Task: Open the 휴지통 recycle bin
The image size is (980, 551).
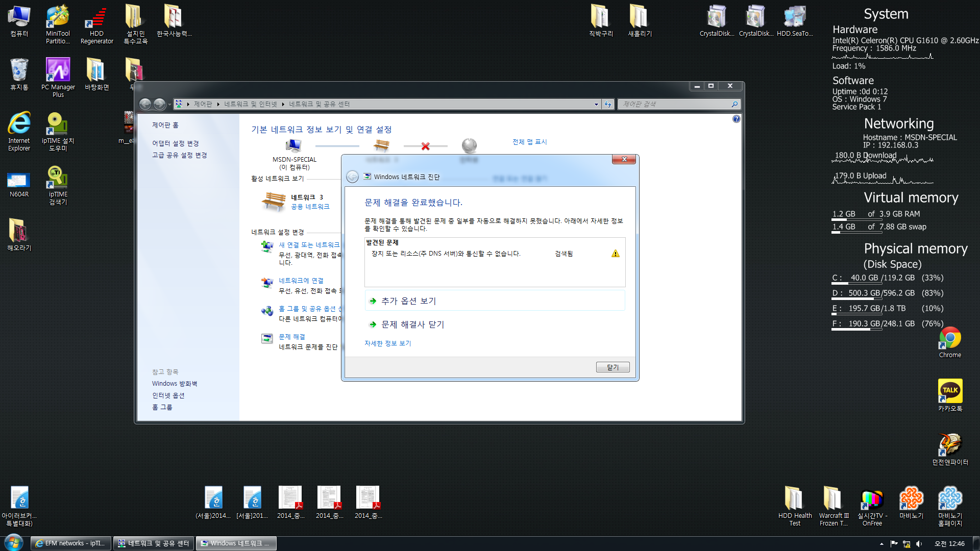Action: [x=19, y=74]
